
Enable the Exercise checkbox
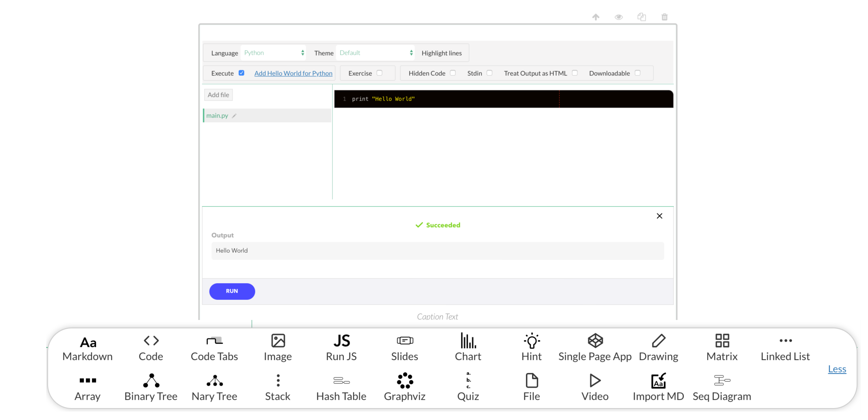[x=379, y=73]
